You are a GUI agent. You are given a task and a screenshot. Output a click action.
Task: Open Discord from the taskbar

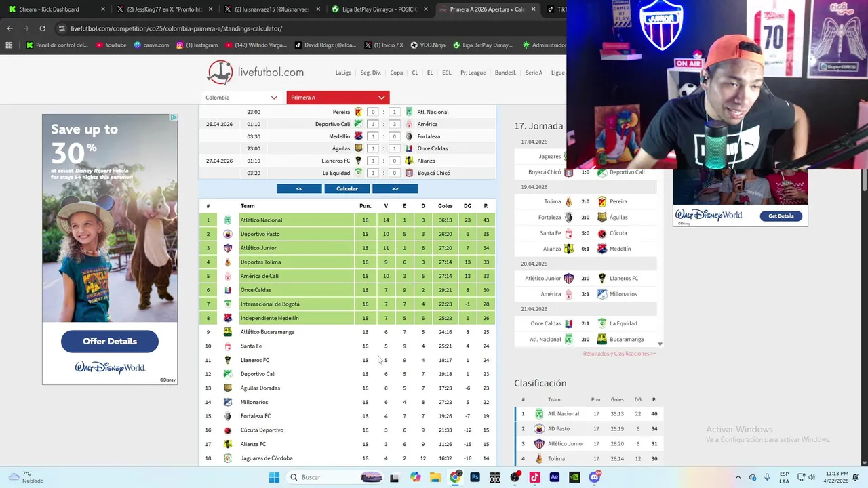pos(595,477)
